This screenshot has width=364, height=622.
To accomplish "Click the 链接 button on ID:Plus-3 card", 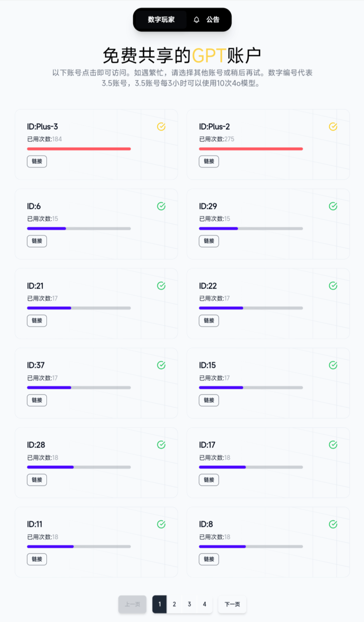I will (36, 161).
